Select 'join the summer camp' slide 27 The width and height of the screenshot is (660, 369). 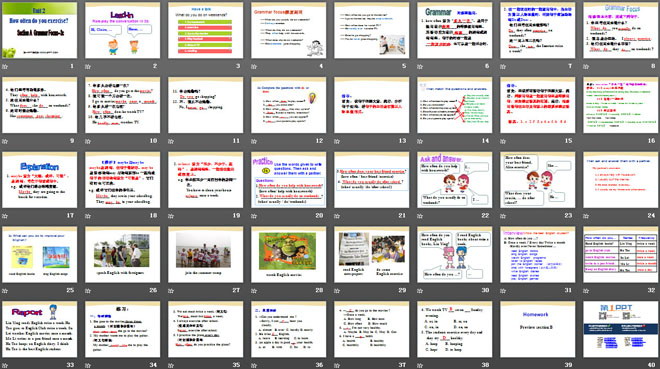pos(205,255)
